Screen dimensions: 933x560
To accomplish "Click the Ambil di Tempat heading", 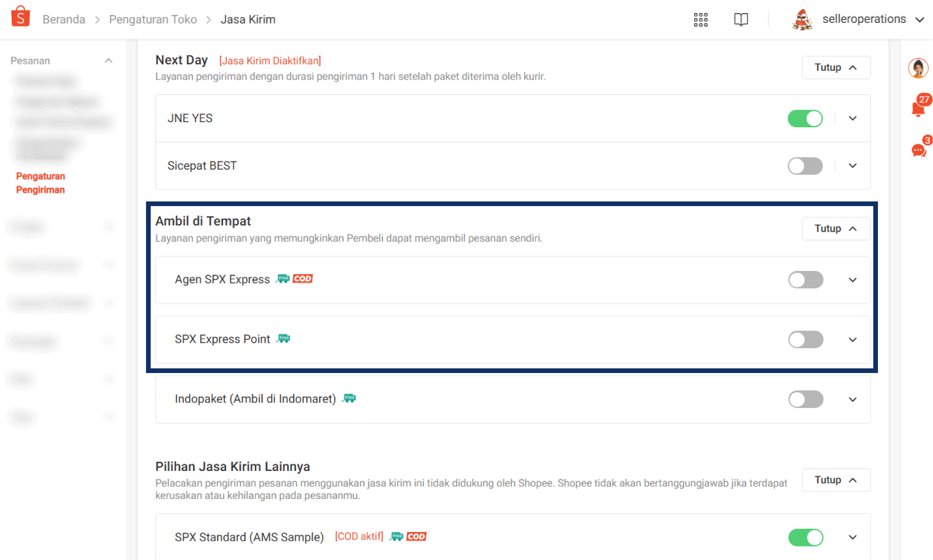I will click(203, 221).
